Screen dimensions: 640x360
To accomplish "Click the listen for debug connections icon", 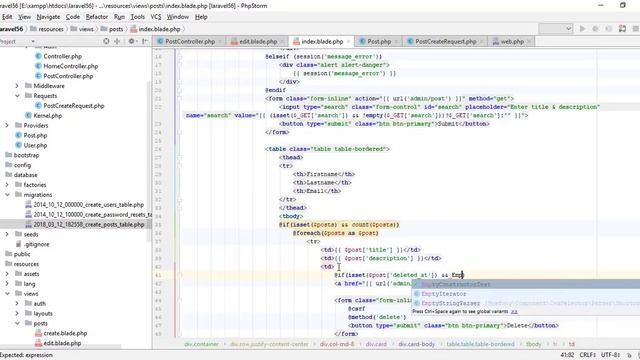I will click(622, 29).
